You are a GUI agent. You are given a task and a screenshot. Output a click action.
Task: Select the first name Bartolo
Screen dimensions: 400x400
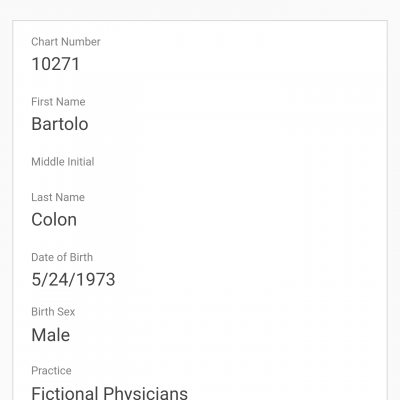(x=60, y=124)
